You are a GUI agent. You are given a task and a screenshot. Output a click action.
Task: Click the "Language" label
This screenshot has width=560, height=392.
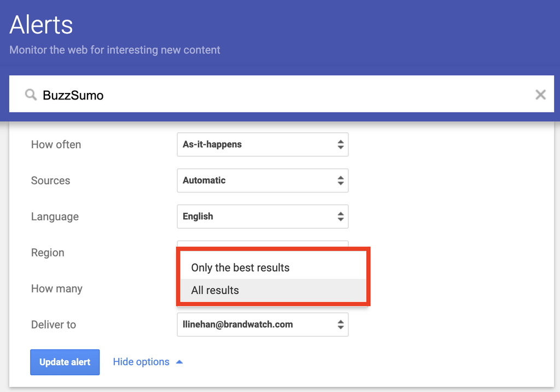pos(55,217)
